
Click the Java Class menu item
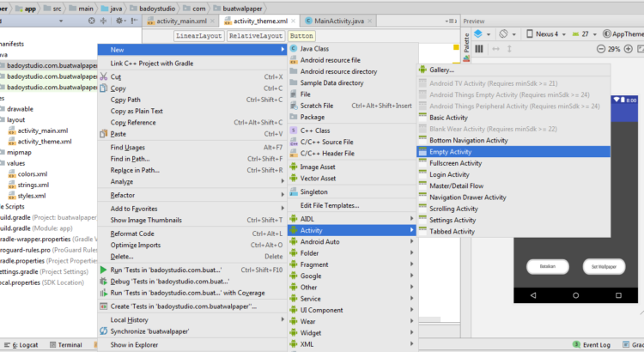tap(314, 49)
